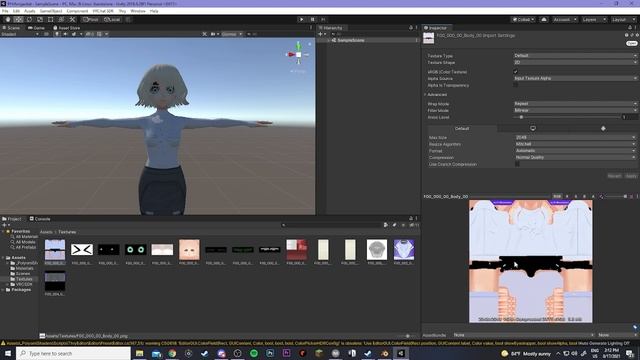Toggle Use Crunch Compression checkbox

[x=517, y=164]
